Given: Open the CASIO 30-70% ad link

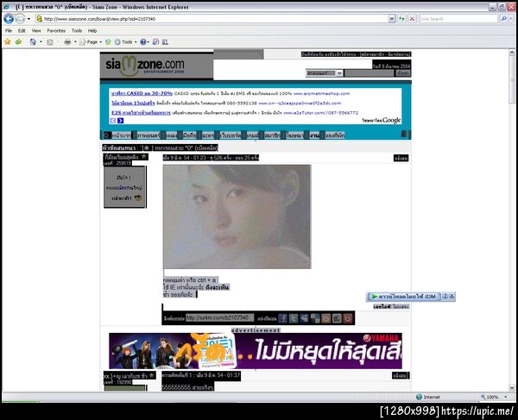Looking at the screenshot, I should 142,93.
